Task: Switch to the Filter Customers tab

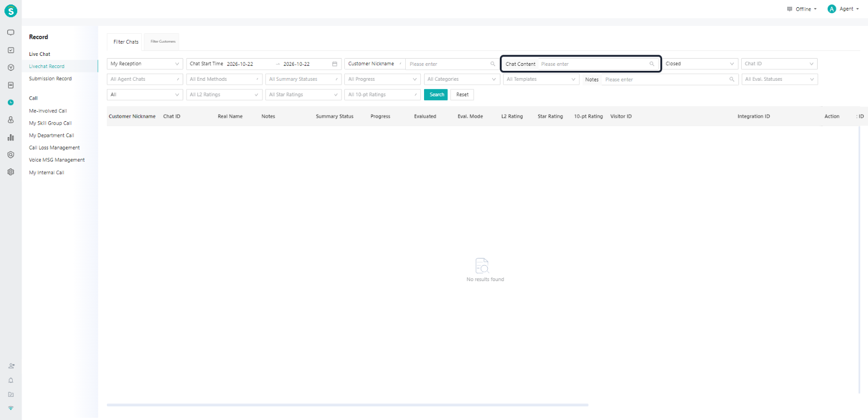Action: pyautogui.click(x=163, y=42)
